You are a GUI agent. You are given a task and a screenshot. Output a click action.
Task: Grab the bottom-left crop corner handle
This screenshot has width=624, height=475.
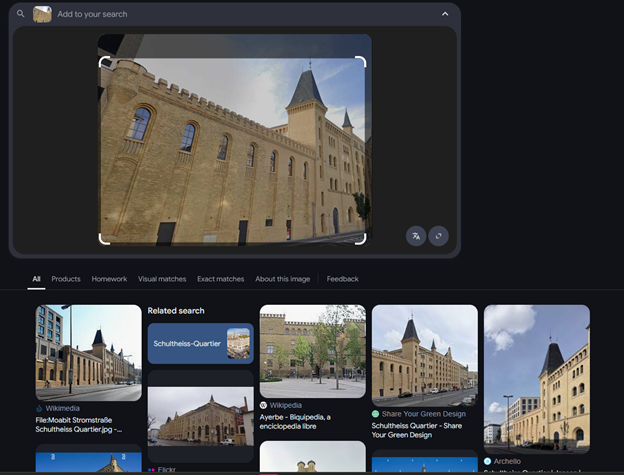(104, 239)
